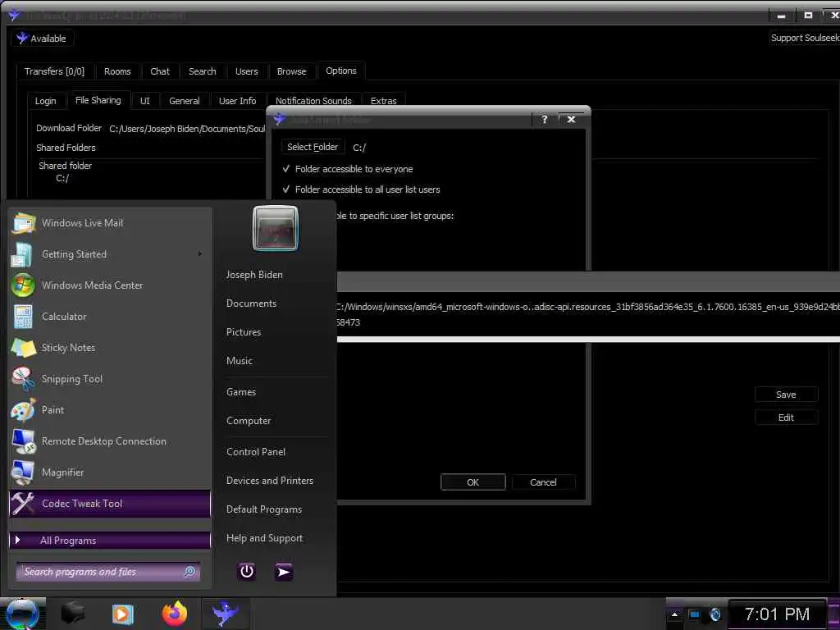Viewport: 840px width, 630px height.
Task: Open the Search tab
Action: click(203, 71)
